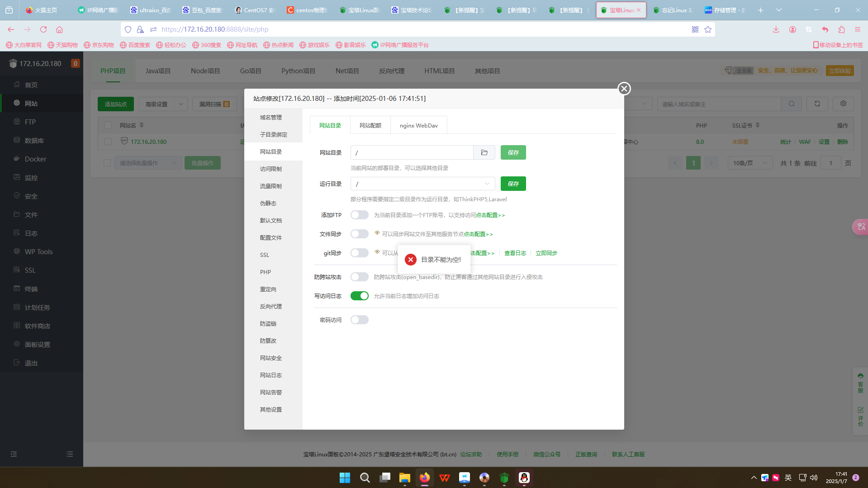Image resolution: width=868 pixels, height=488 pixels.
Task: Toggle the password access switch
Action: (x=360, y=320)
